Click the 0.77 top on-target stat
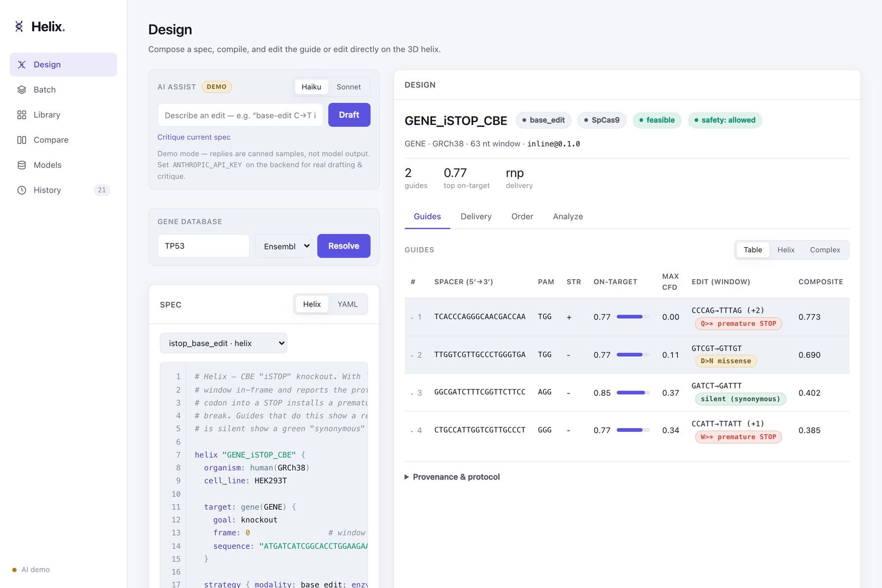Image resolution: width=882 pixels, height=588 pixels. (x=466, y=178)
